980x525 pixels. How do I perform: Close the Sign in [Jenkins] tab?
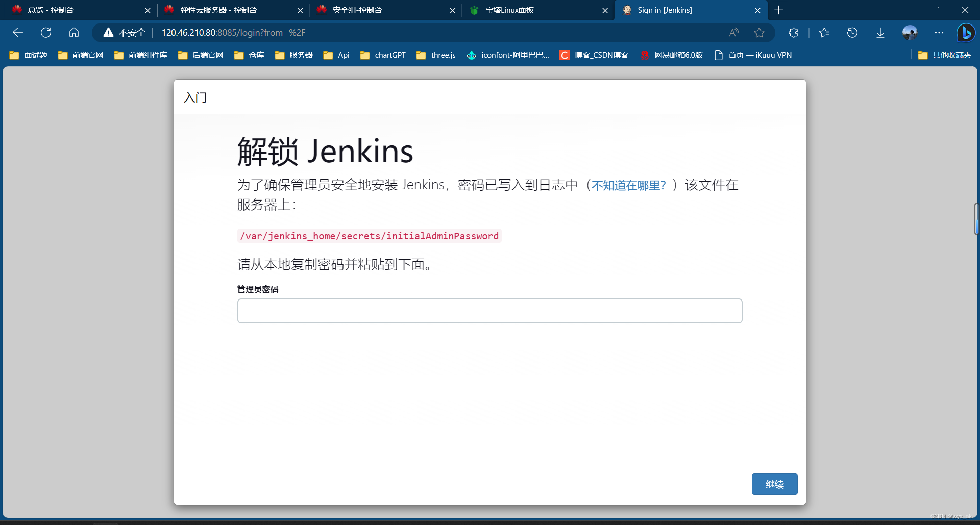pos(757,10)
